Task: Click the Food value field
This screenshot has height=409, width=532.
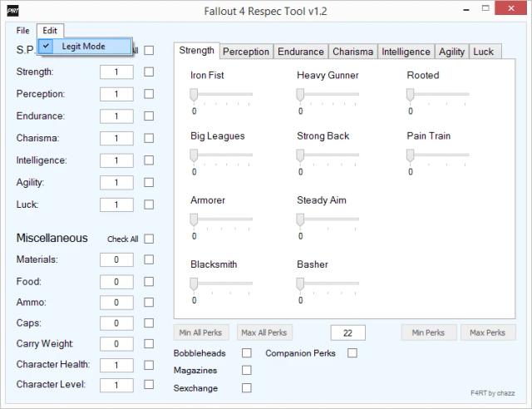Action: pyautogui.click(x=116, y=282)
